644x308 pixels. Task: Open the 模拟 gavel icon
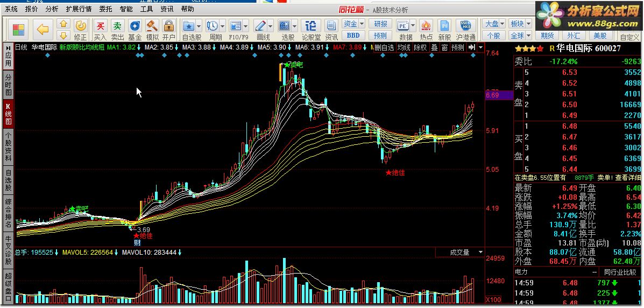[x=152, y=26]
